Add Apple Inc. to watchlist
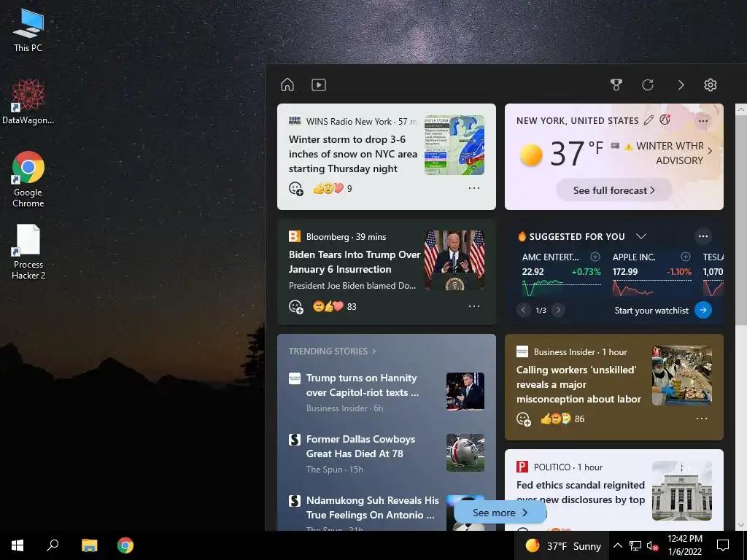Screen dimensions: 747x560 click(x=686, y=257)
